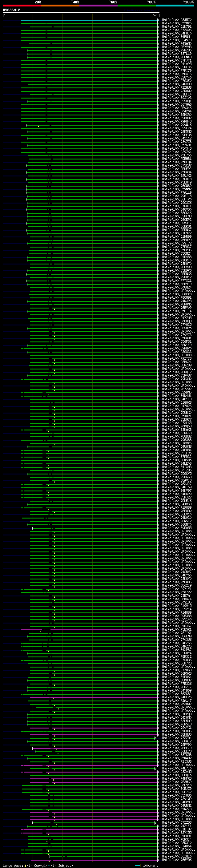Select hit label UniRef100_C5YVH3
The width and height of the screenshot is (197, 868).
point(177,47)
